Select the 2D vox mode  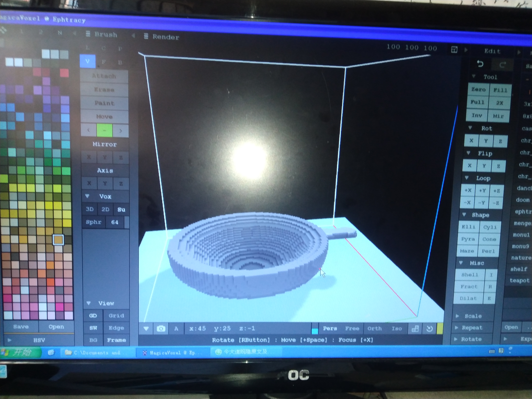(x=105, y=209)
